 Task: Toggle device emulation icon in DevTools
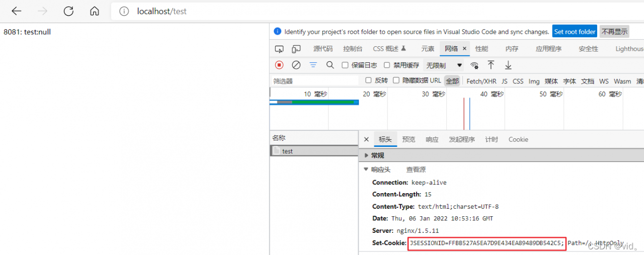(296, 49)
